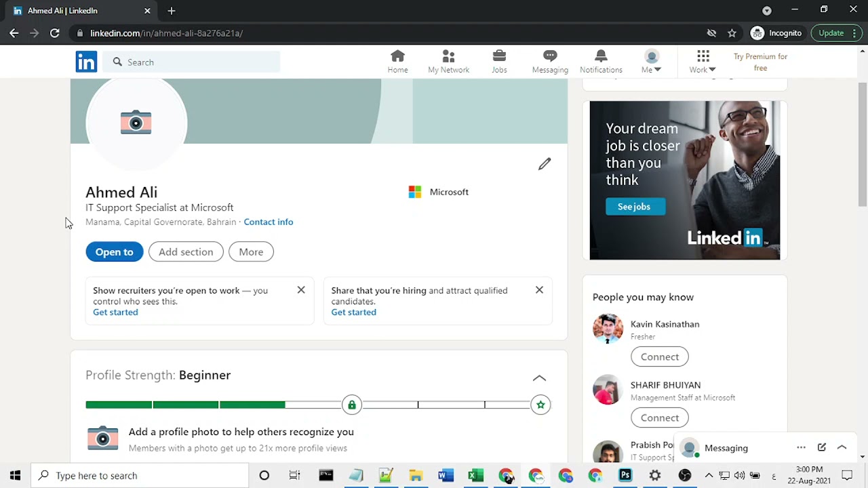Screen dimensions: 868x488
Task: Click the Messaging overlay title bar
Action: (766, 448)
